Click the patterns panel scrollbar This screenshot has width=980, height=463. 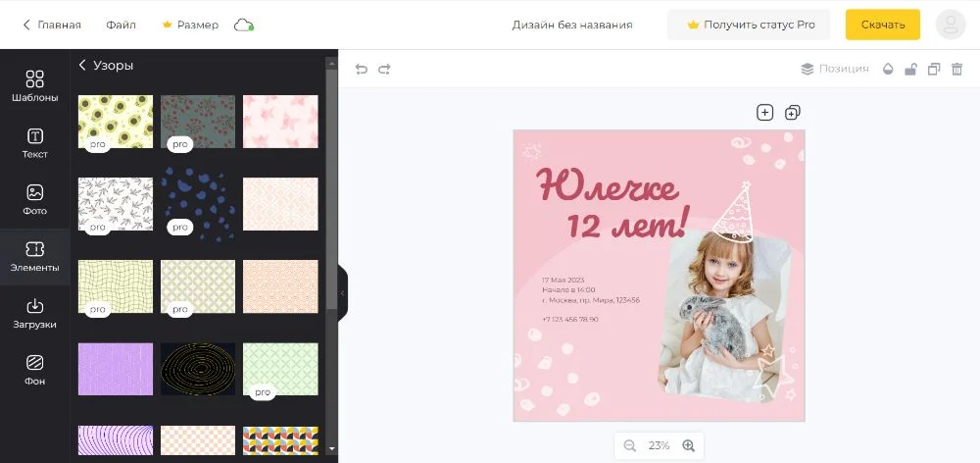[331, 187]
